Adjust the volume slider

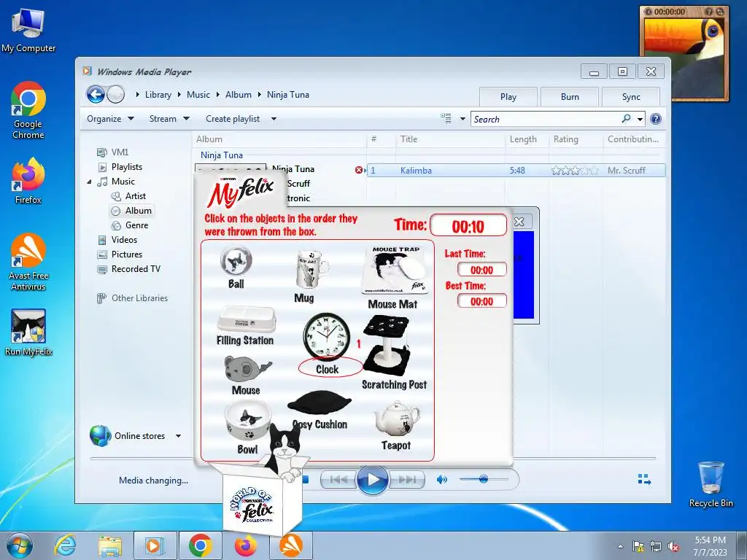point(484,479)
